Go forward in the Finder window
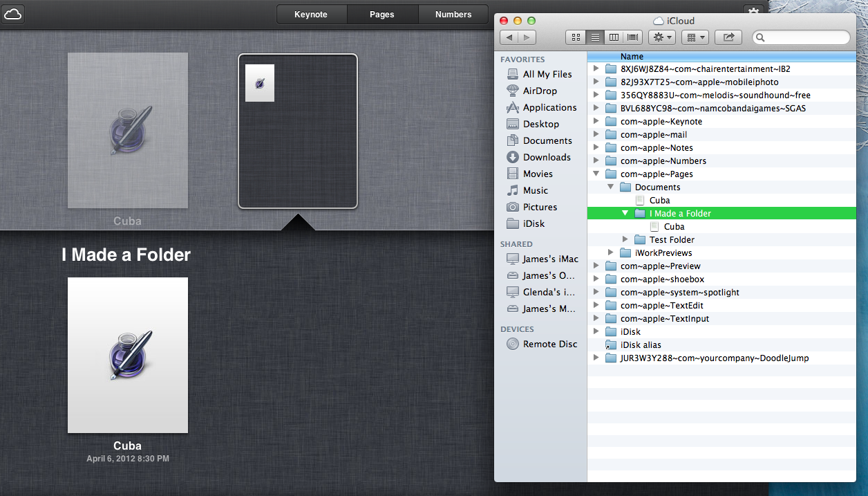This screenshot has width=868, height=496. (x=527, y=37)
